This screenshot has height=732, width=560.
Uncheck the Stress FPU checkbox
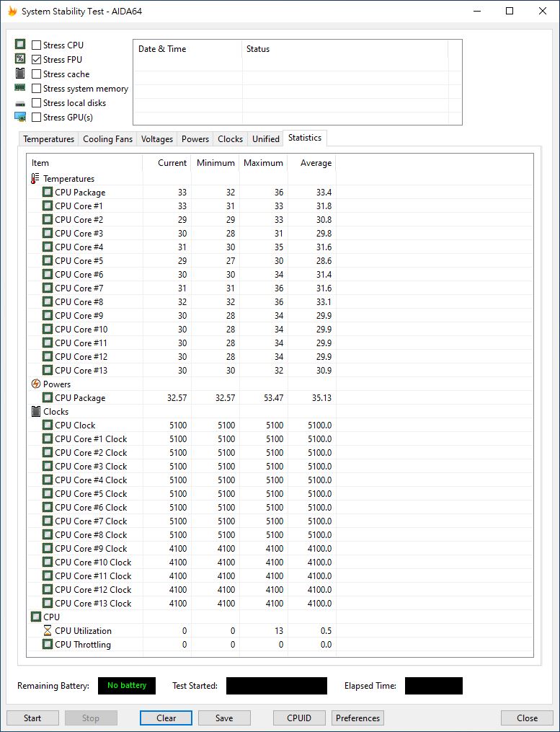(x=36, y=59)
